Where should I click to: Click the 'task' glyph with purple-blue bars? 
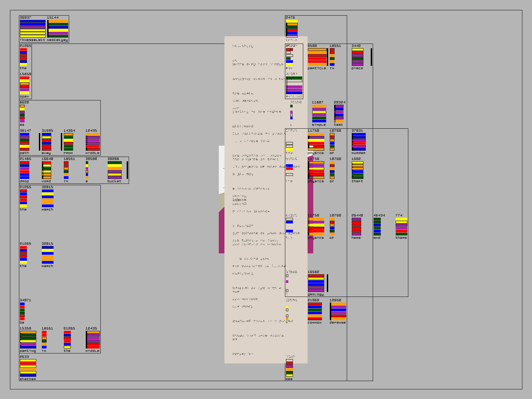[339, 113]
